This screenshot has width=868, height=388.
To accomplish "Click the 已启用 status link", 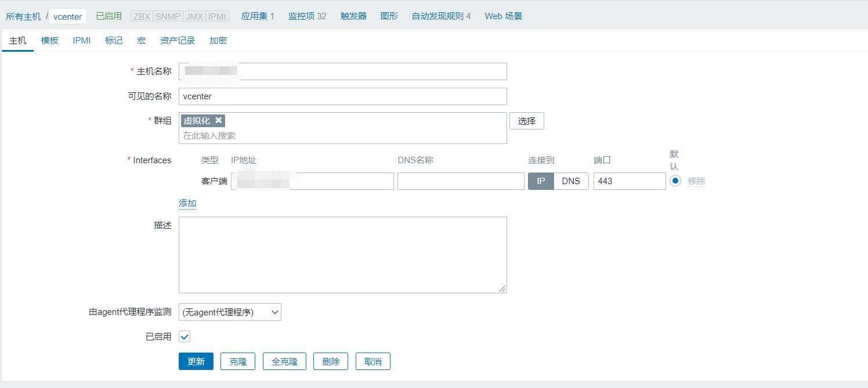I will tap(108, 16).
